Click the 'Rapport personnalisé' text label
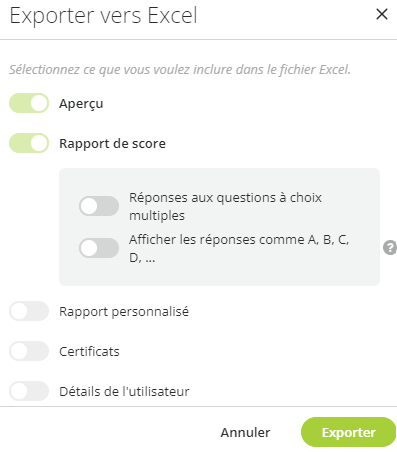 point(124,312)
